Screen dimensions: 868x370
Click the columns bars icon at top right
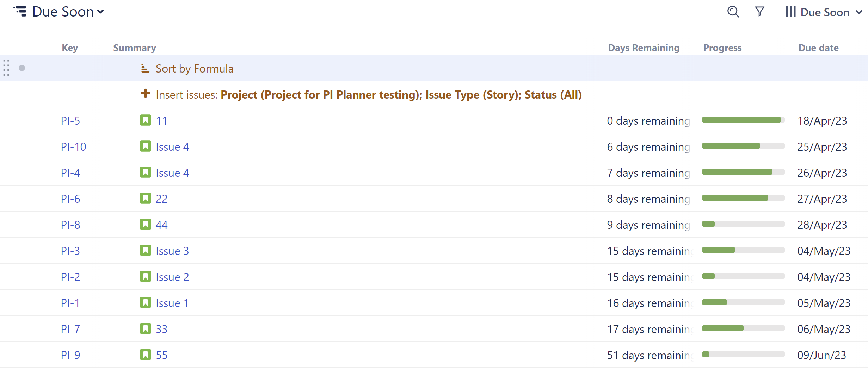[790, 12]
